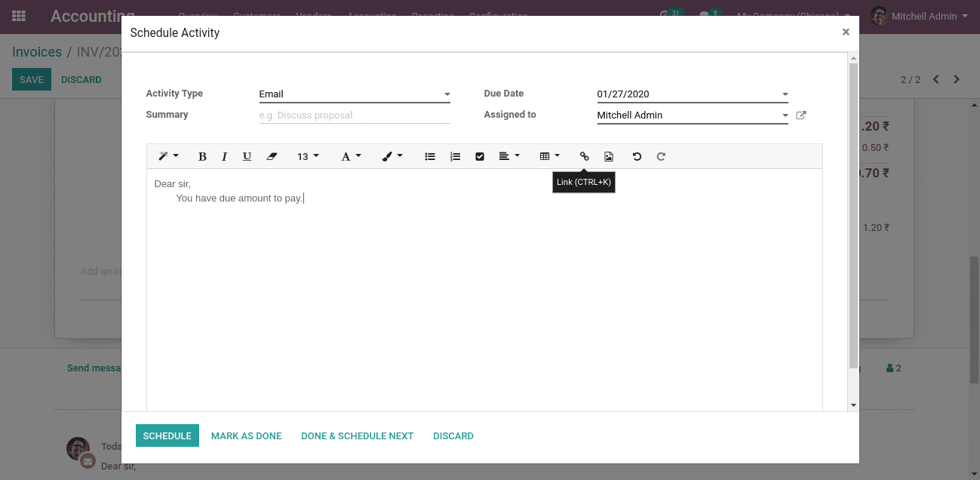Click the Send message link in chatter
The height and width of the screenshot is (480, 980).
click(x=94, y=368)
